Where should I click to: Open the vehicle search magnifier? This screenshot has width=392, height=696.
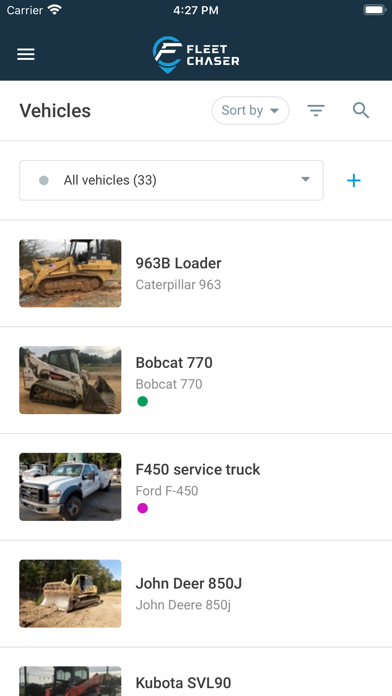tap(361, 110)
